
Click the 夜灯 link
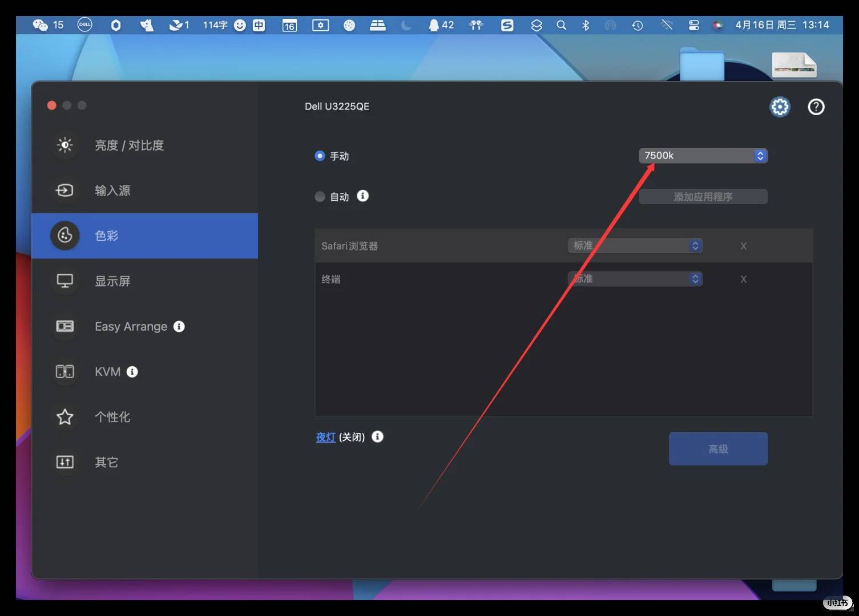coord(325,437)
